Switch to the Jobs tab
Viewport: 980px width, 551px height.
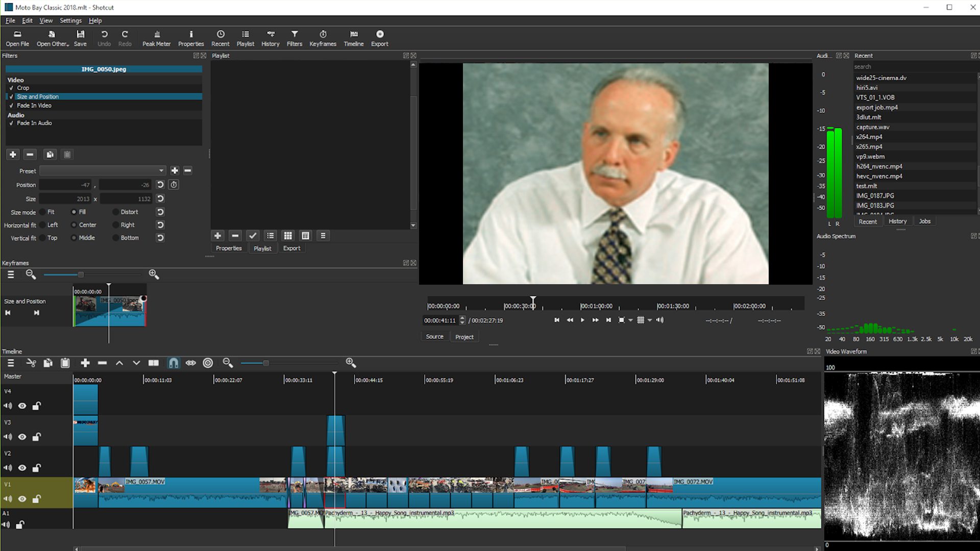point(924,221)
